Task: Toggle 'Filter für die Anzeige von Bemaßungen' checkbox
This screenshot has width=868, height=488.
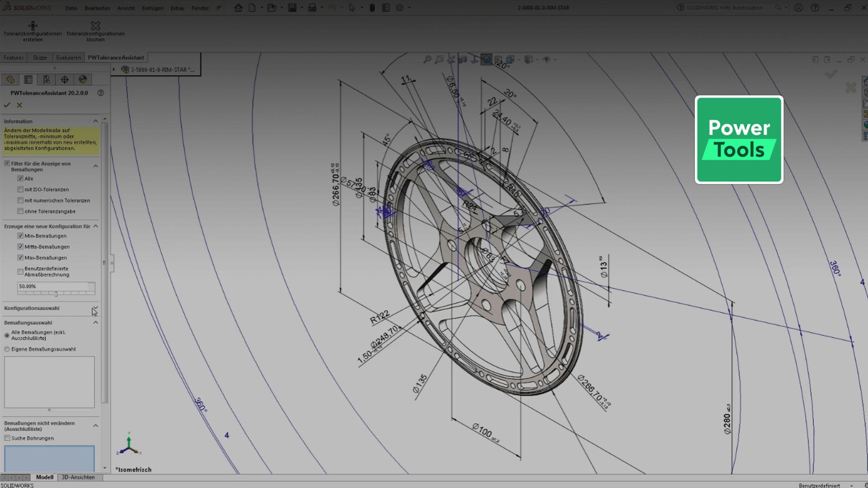Action: [x=7, y=163]
